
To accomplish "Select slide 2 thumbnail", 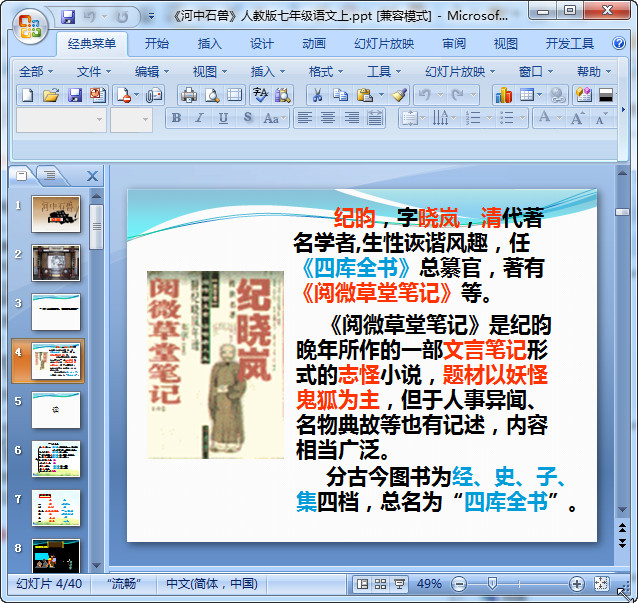I will click(56, 263).
